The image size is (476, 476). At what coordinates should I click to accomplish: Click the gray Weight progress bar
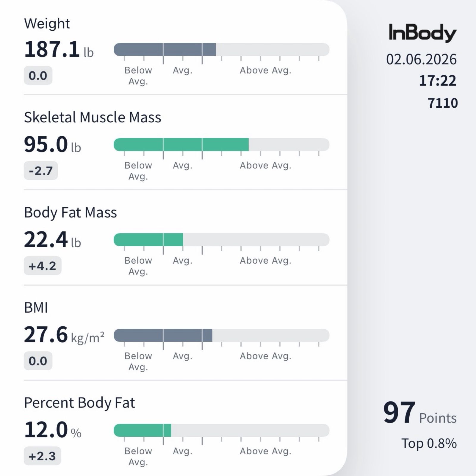pos(165,49)
